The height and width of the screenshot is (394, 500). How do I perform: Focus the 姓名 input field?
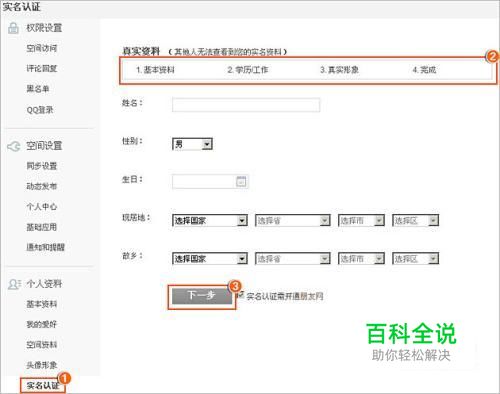246,105
